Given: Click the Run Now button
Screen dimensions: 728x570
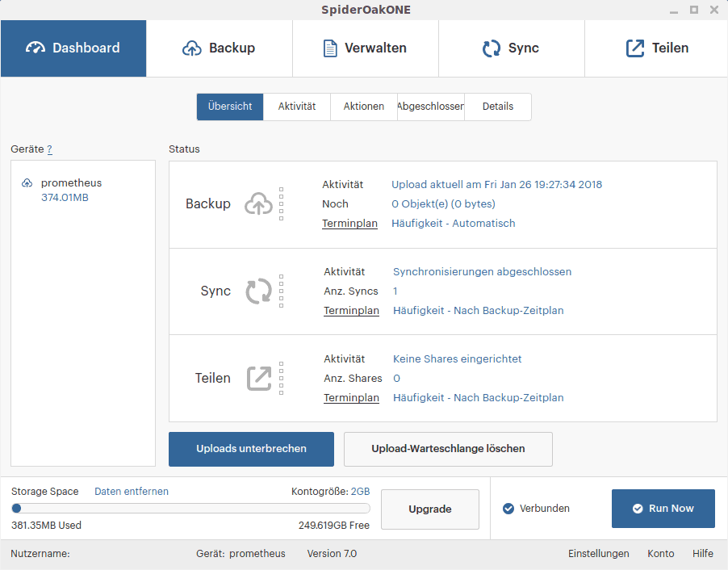Looking at the screenshot, I should coord(663,509).
